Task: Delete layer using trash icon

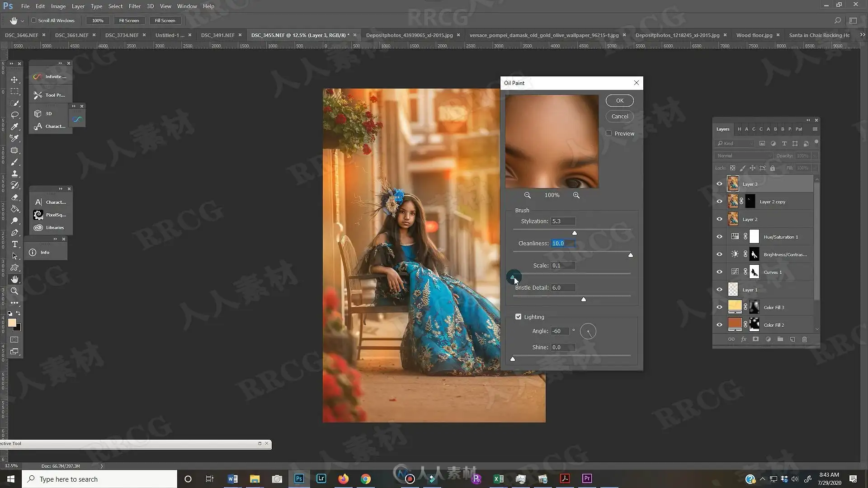Action: pyautogui.click(x=804, y=339)
